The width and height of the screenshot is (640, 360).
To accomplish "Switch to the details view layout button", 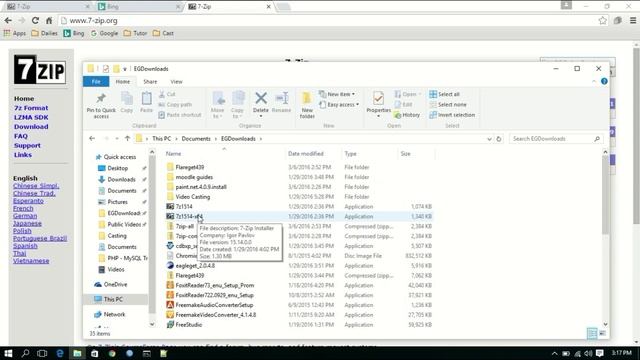I will [x=592, y=333].
